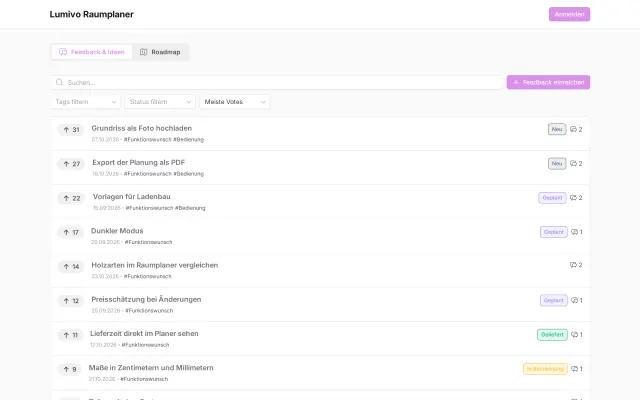Open 'Maße in Zentimetern und Millimetern' title
This screenshot has height=400, width=640.
click(x=151, y=368)
